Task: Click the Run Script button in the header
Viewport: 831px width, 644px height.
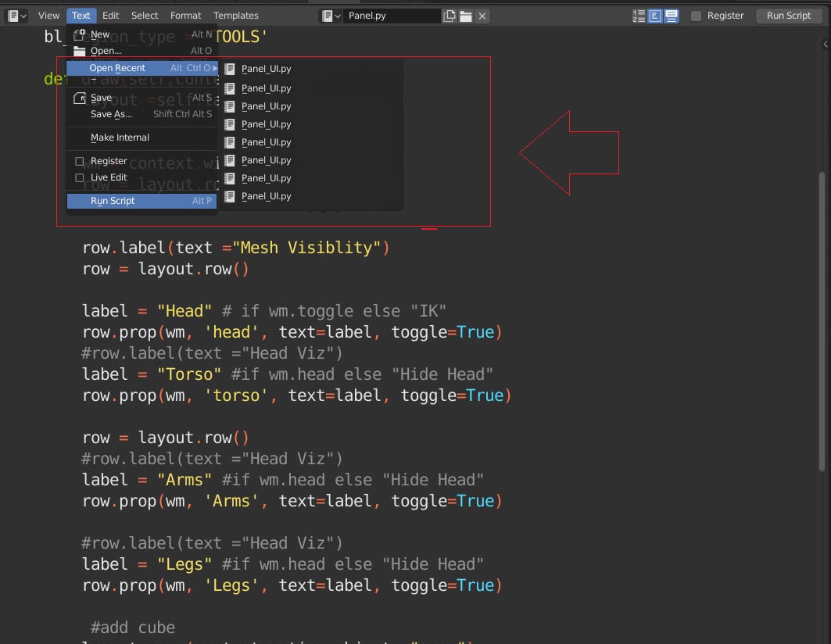Action: tap(789, 16)
